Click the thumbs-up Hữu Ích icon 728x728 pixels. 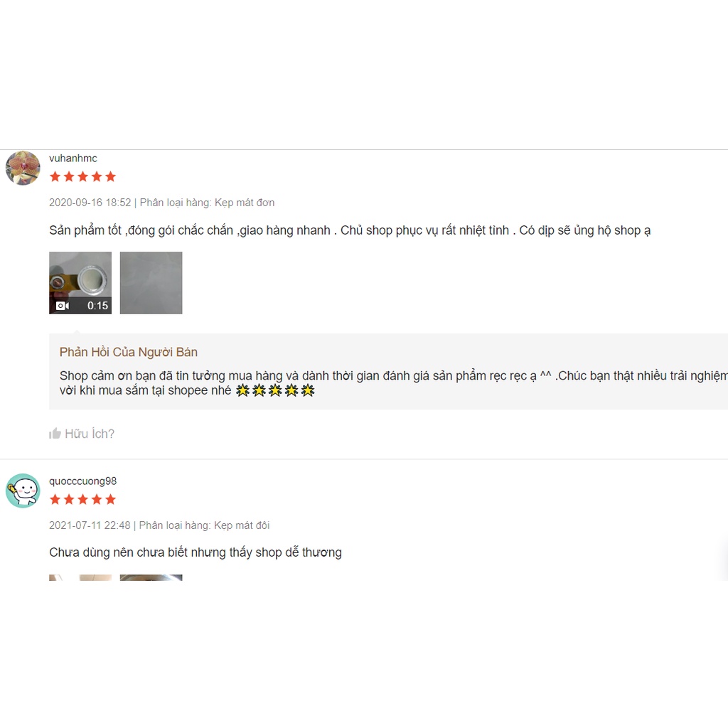55,433
